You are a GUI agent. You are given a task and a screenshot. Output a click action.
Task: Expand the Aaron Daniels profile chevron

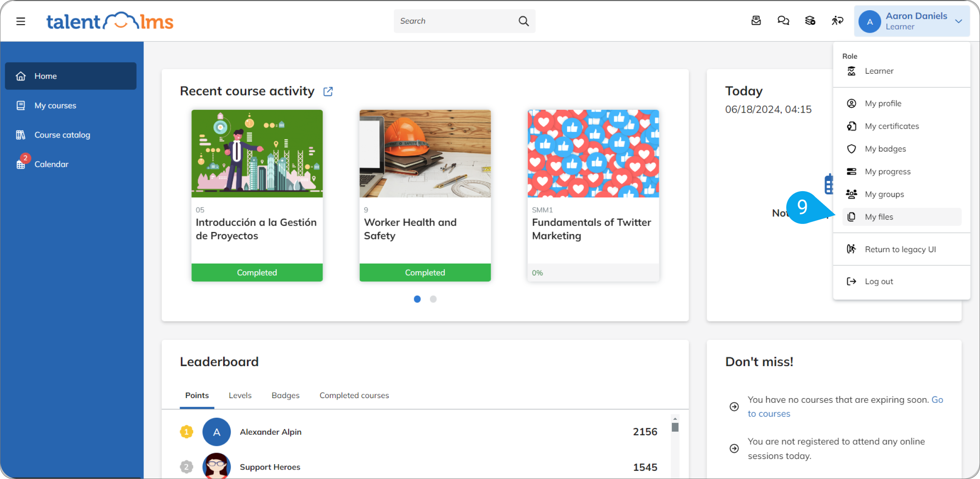point(958,20)
